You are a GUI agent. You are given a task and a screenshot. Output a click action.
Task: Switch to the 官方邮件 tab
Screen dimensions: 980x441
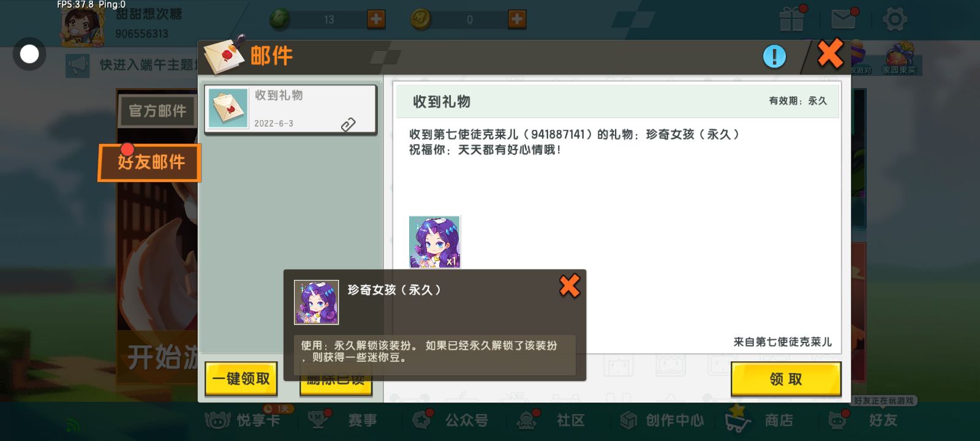(157, 111)
